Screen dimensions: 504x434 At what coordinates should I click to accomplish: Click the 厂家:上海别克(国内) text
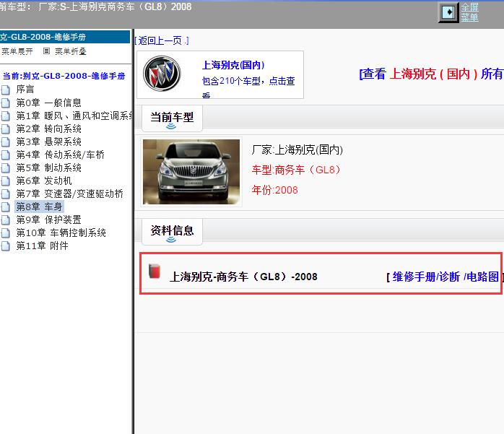point(297,149)
